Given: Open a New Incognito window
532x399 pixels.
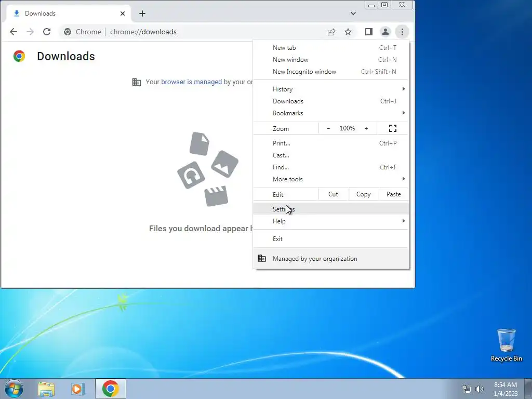Looking at the screenshot, I should tap(331, 72).
